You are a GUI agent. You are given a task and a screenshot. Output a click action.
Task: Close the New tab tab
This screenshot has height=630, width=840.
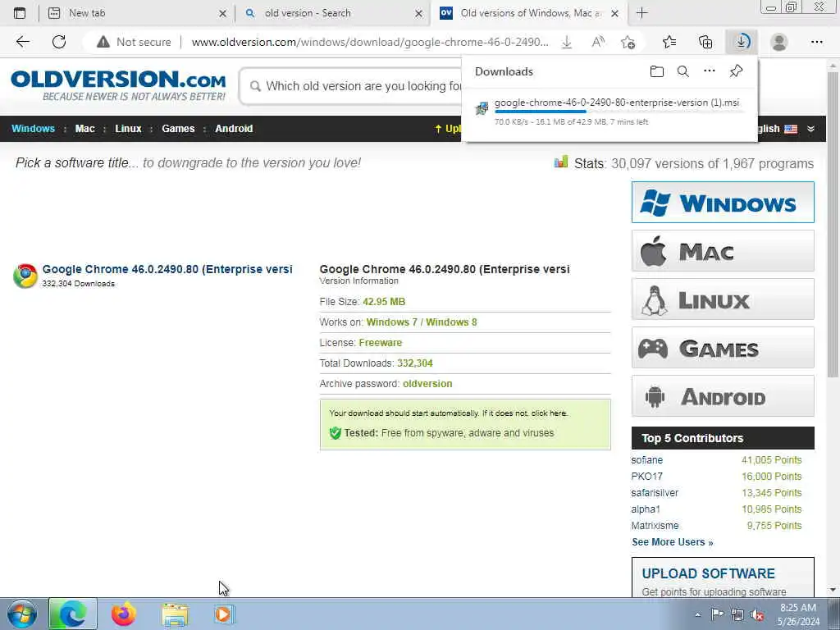pos(222,13)
